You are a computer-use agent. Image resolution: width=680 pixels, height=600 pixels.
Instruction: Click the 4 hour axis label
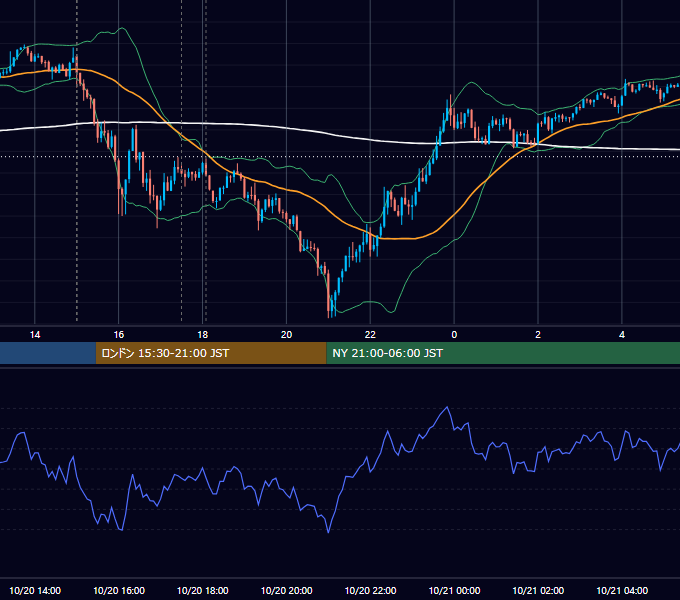(x=622, y=334)
